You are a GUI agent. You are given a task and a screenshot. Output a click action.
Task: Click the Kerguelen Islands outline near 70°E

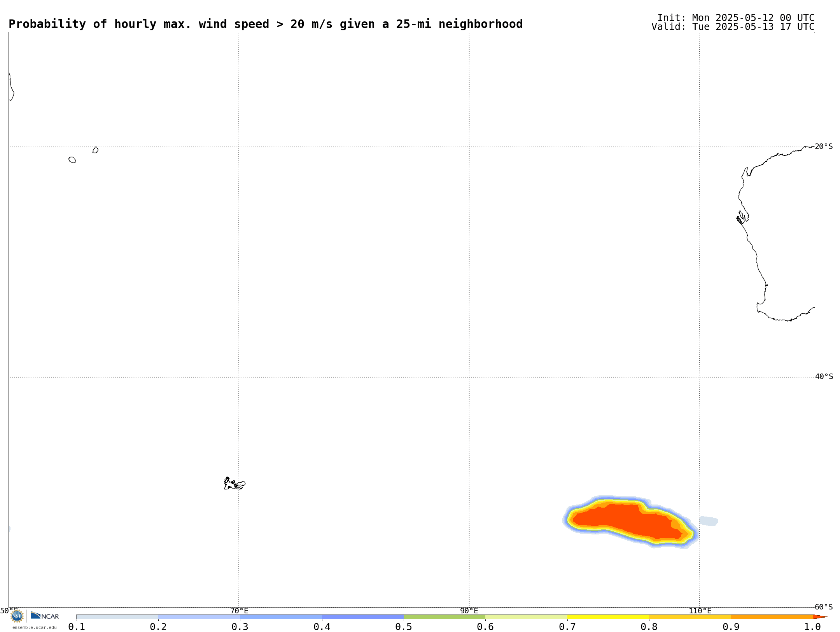(234, 484)
